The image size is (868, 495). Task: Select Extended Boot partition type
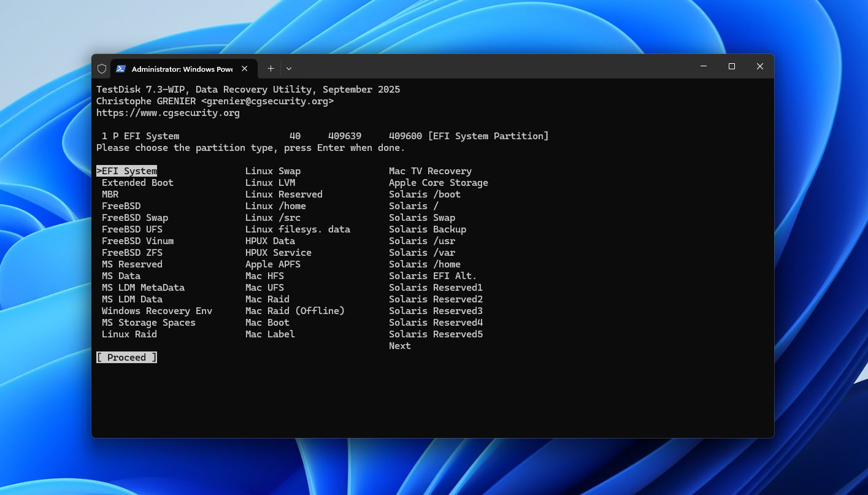click(x=137, y=183)
